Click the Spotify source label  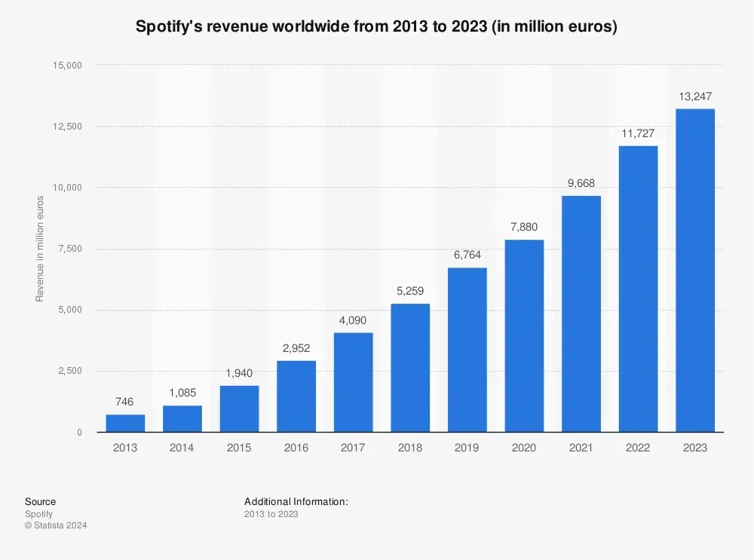click(x=38, y=513)
